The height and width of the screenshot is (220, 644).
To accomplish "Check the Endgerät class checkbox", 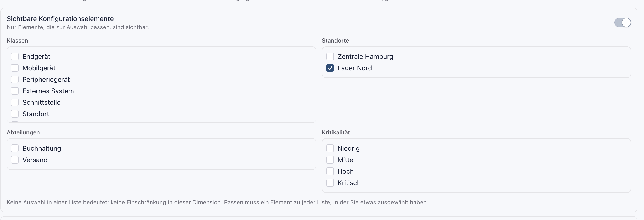I will [x=15, y=56].
